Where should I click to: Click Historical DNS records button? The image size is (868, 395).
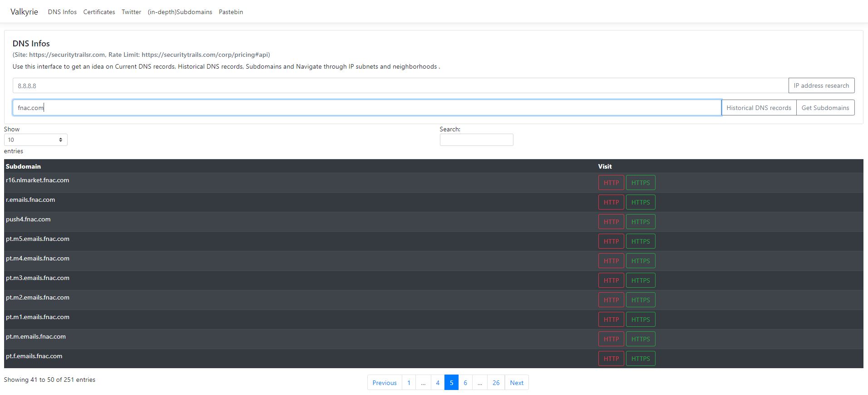point(759,108)
